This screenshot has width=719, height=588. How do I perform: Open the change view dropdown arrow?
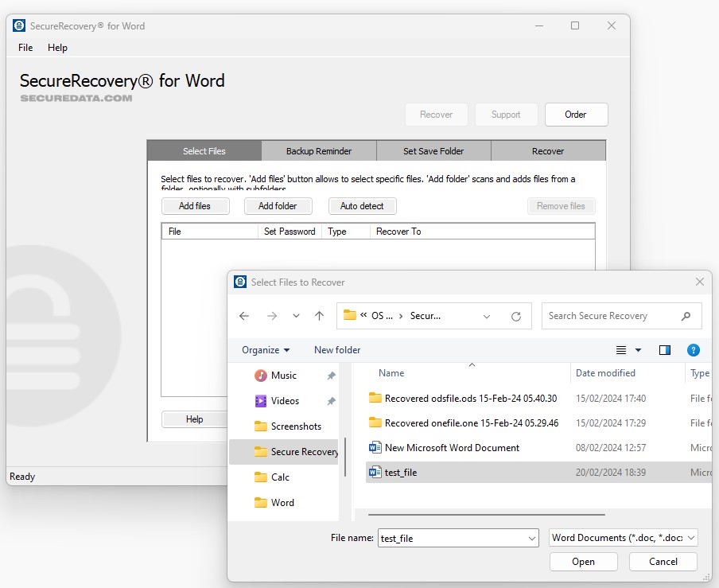click(639, 350)
